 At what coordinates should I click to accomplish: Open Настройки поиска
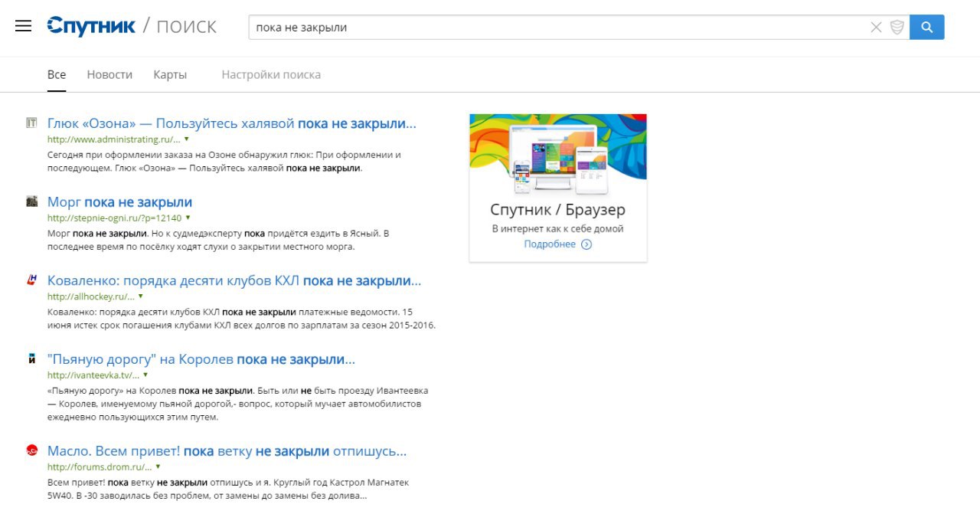271,75
